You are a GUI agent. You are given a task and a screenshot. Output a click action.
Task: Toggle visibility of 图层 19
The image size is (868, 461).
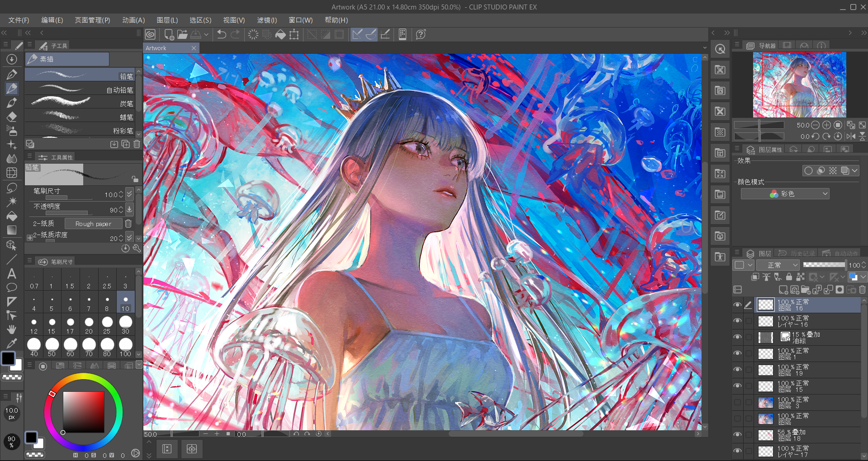tap(737, 370)
